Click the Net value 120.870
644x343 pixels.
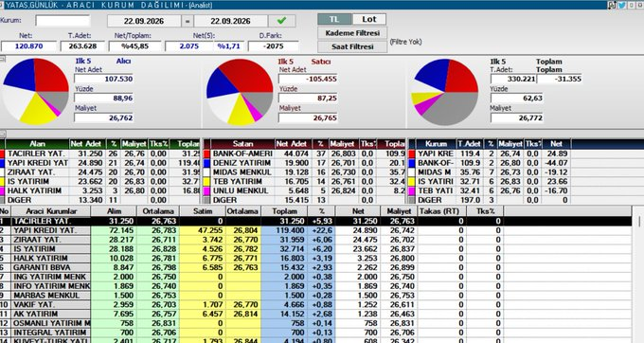(28, 46)
